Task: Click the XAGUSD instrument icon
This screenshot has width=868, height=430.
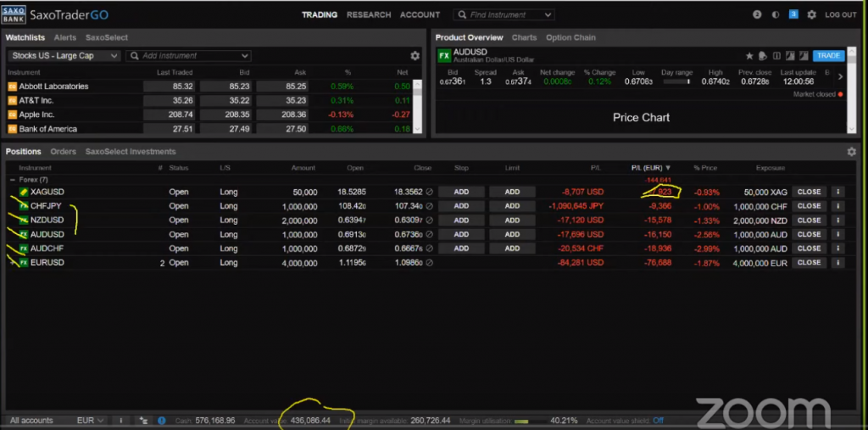Action: point(23,192)
